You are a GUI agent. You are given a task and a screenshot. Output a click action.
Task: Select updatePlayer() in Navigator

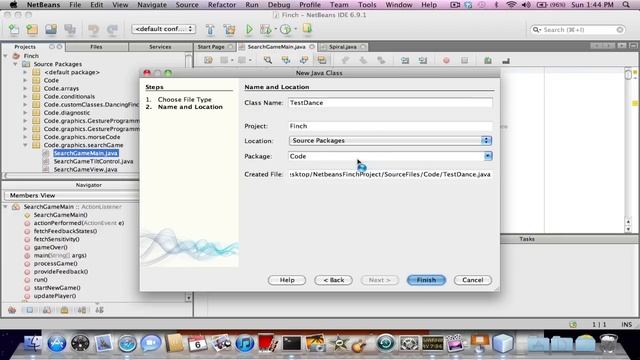pos(55,296)
